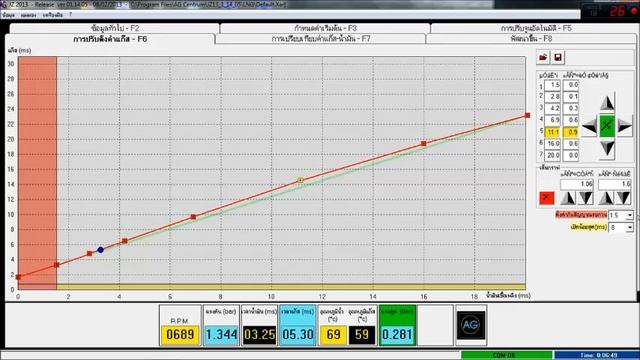
Task: Select the red square marker near x=4.2
Action: 125,241
